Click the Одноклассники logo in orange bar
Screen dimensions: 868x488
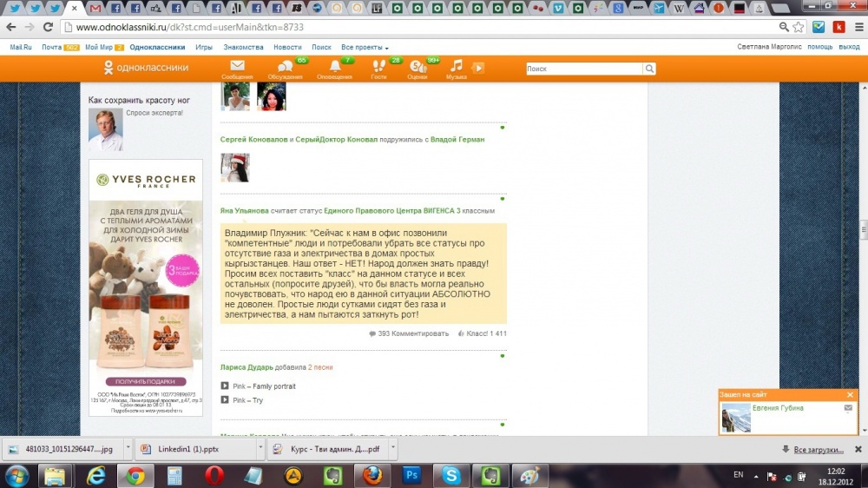[146, 68]
